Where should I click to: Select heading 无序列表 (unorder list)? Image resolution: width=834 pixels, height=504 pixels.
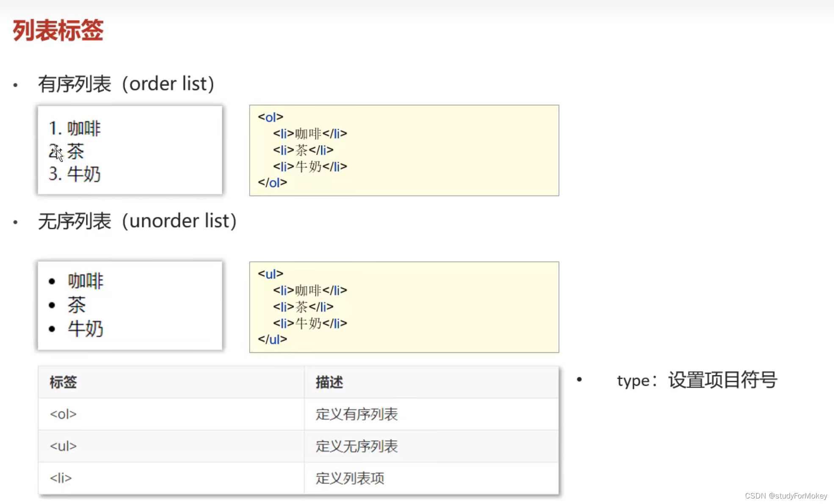(137, 221)
